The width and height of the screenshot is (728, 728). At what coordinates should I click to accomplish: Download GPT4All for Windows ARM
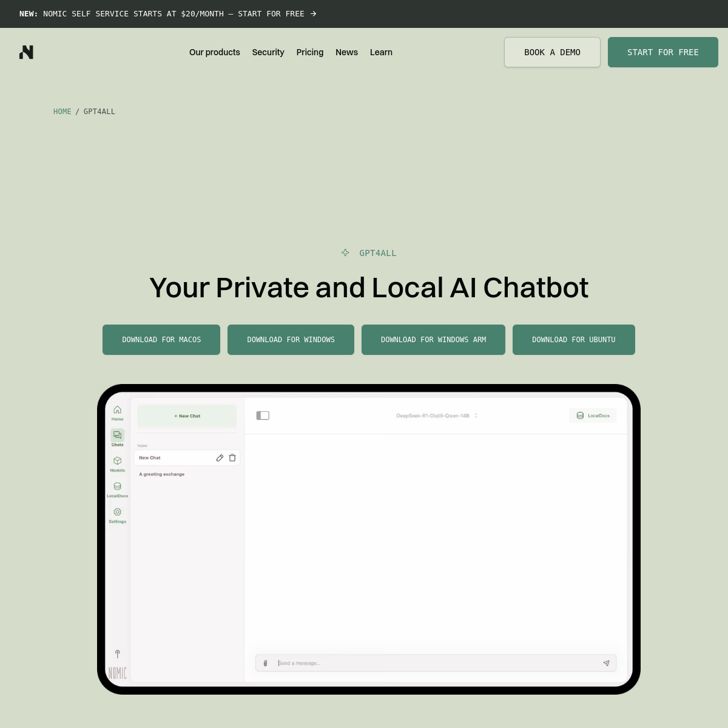point(433,340)
